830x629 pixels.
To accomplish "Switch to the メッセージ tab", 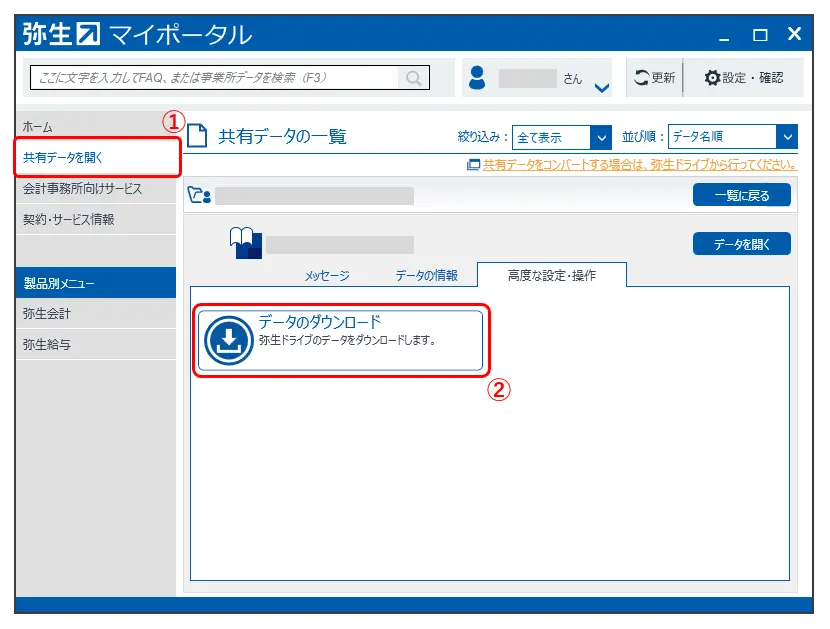I will coord(327,275).
